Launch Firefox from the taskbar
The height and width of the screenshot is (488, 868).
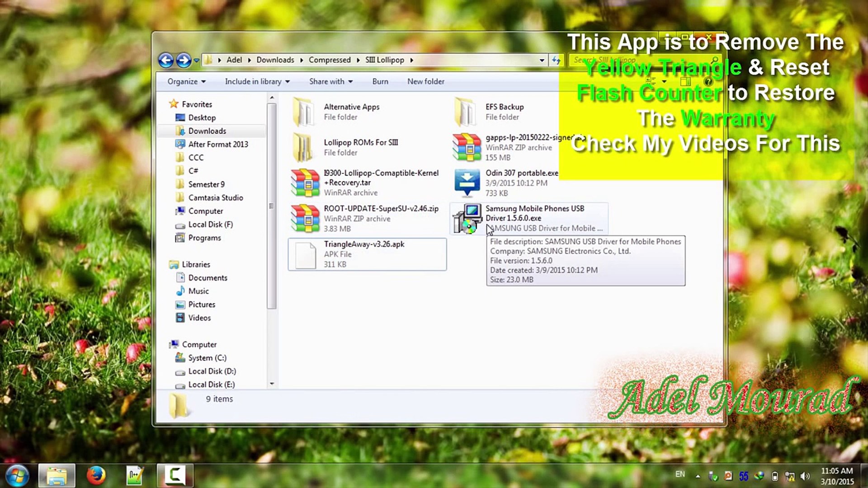96,475
